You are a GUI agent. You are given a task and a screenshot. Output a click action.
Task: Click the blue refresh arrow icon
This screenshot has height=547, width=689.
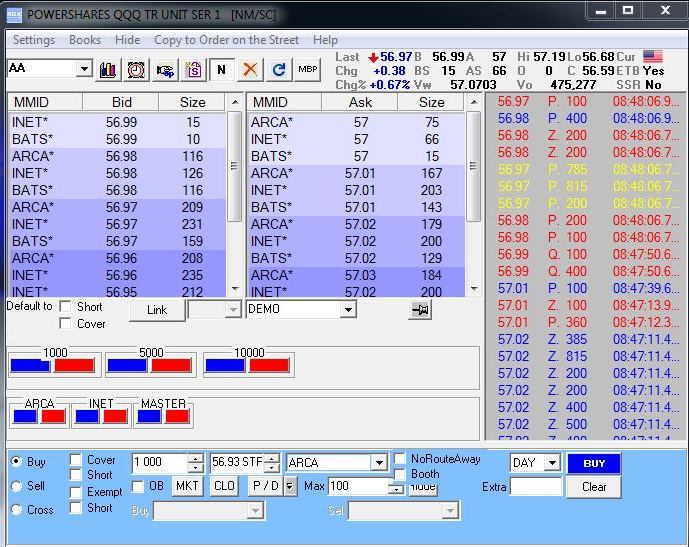(x=279, y=70)
